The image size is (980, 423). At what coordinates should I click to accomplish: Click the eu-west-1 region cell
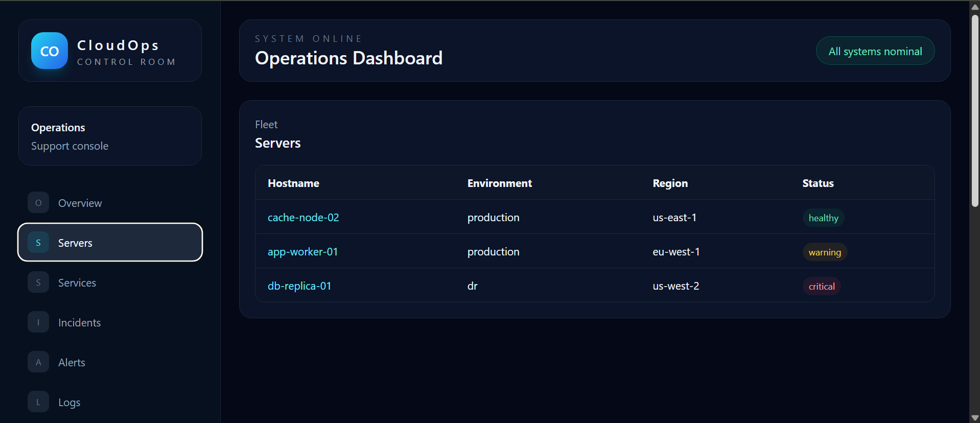(x=676, y=251)
